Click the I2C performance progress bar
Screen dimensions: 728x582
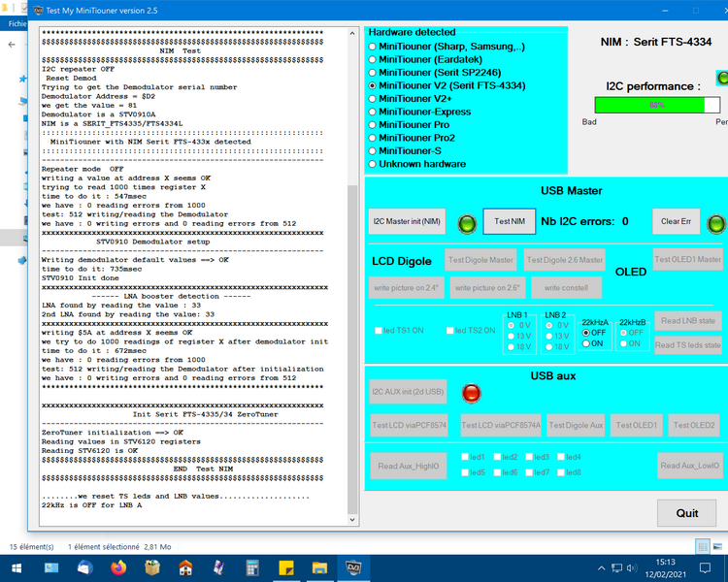[x=657, y=105]
